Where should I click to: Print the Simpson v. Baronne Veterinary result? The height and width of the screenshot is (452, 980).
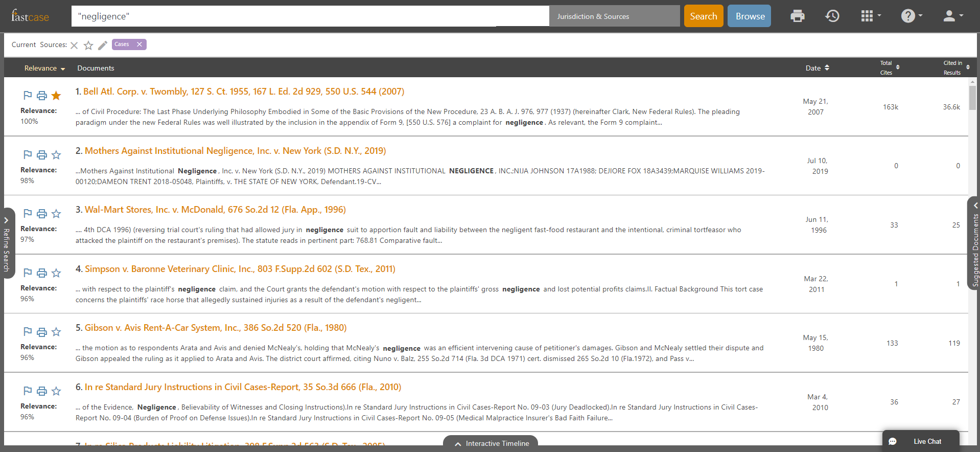pos(42,273)
